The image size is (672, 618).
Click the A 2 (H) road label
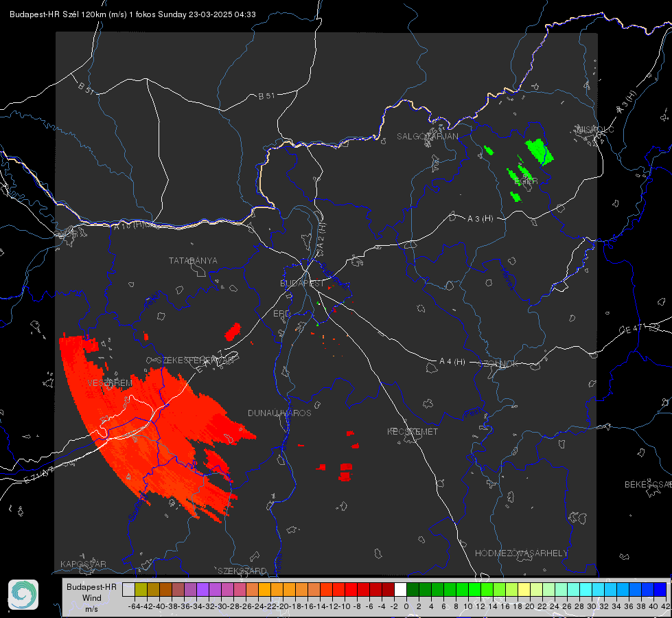pyautogui.click(x=321, y=236)
